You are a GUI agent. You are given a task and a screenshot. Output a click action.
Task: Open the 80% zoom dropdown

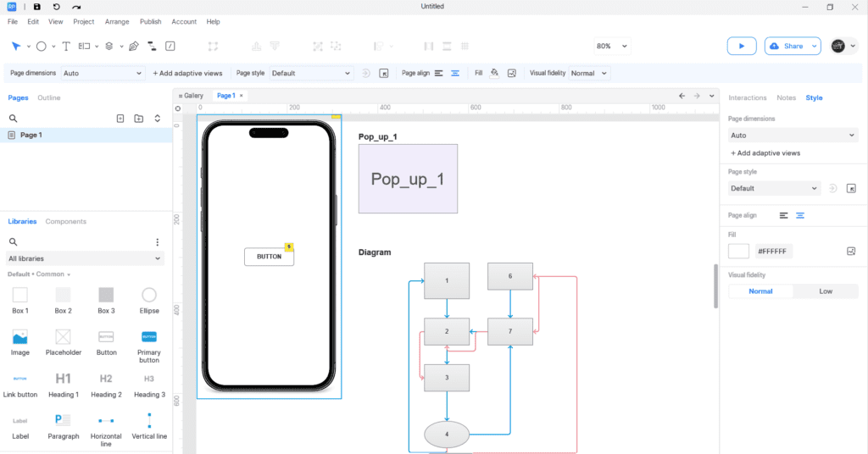point(612,46)
